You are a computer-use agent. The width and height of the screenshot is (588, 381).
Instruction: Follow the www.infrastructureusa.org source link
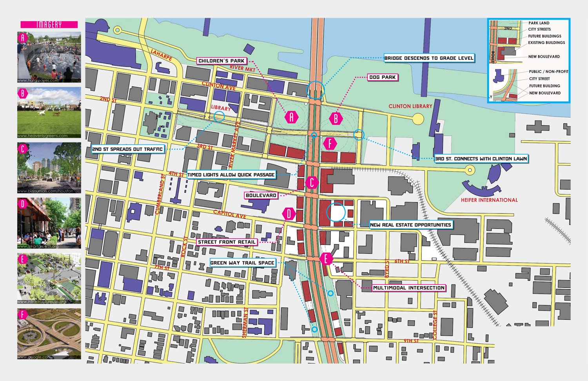click(42, 302)
